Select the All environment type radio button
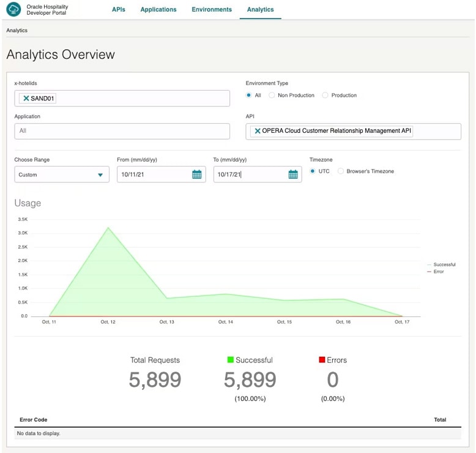The width and height of the screenshot is (476, 453). click(x=248, y=95)
